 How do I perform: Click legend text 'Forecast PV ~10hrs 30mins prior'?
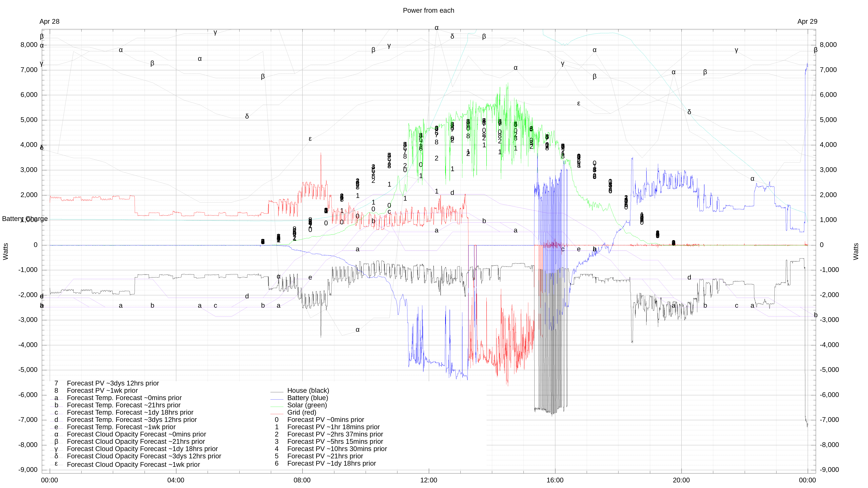tap(337, 449)
